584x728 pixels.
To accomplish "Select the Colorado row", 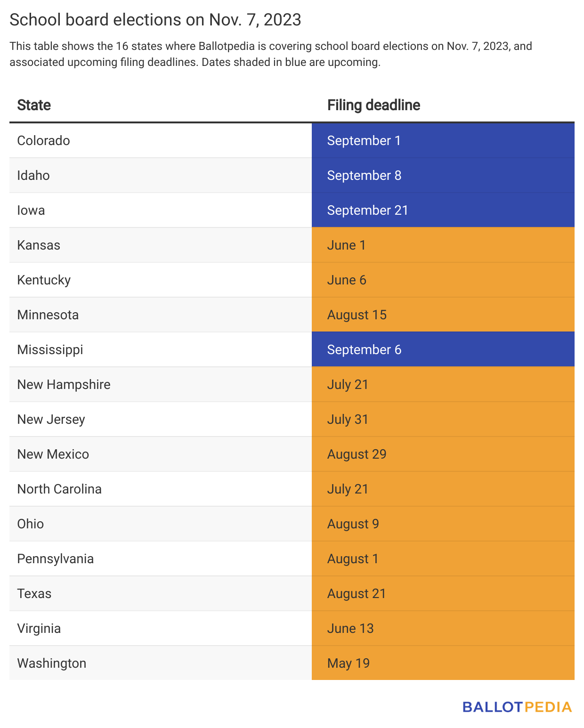I will pos(292,140).
